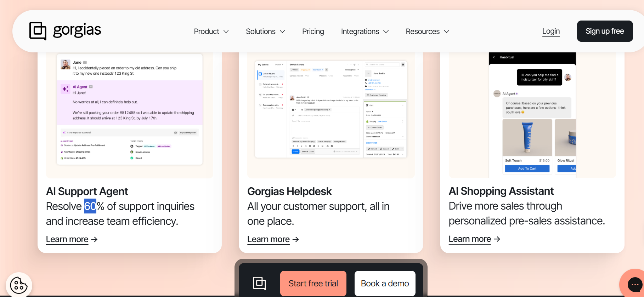Click the Sign up free button
Image resolution: width=644 pixels, height=297 pixels.
point(605,31)
